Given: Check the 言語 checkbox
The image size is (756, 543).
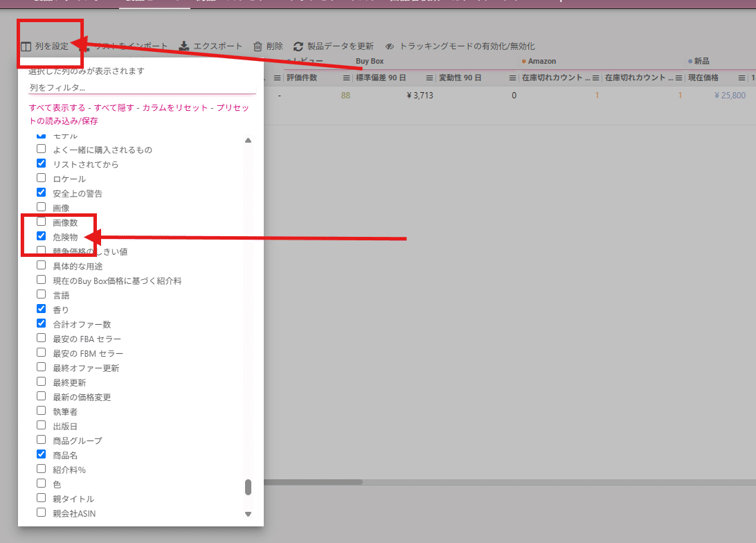Looking at the screenshot, I should tap(42, 294).
